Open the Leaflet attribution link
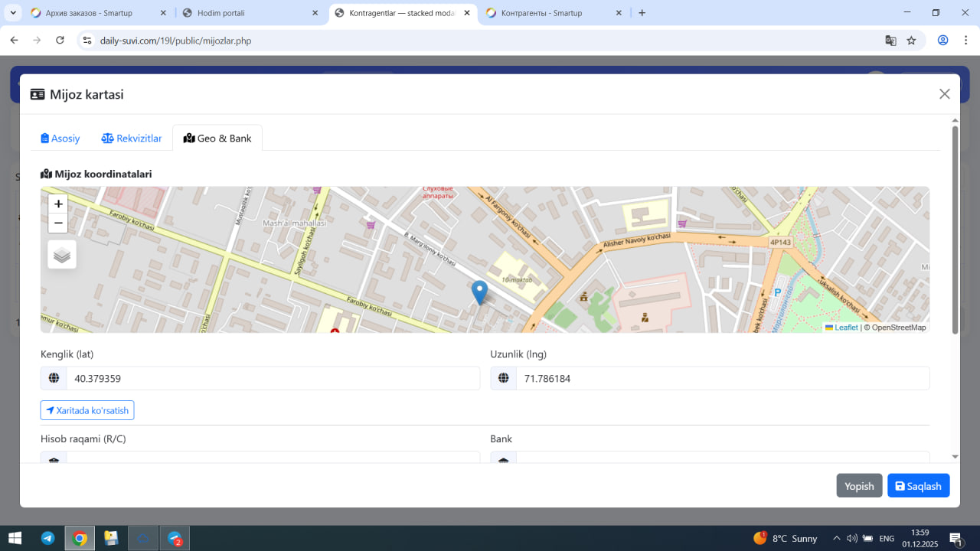This screenshot has height=551, width=980. click(845, 328)
